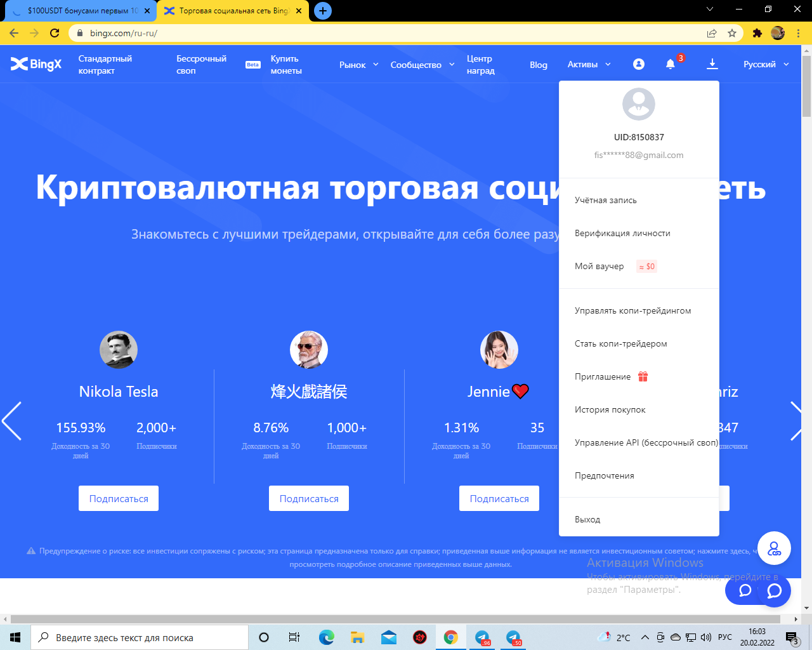Open Центр наград nav link
812x650 pixels.
(481, 65)
